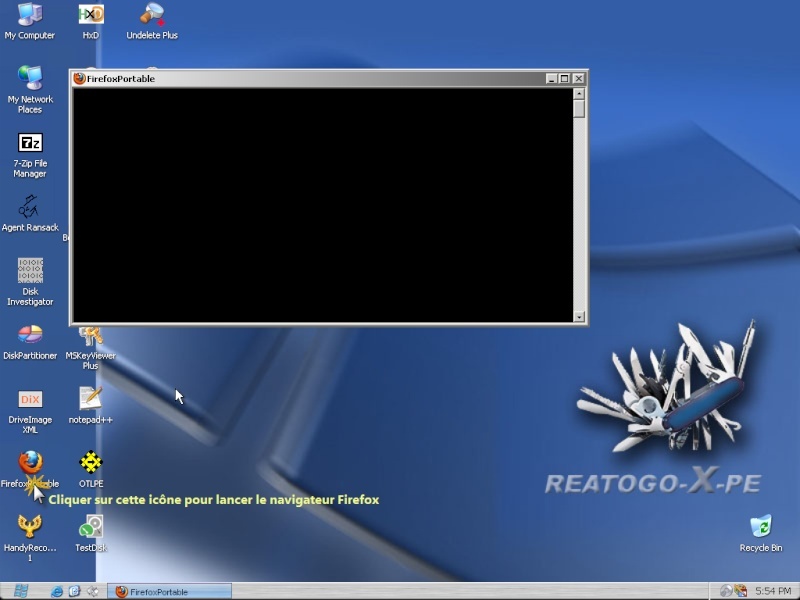This screenshot has height=600, width=800.
Task: Click the scrollbar down arrow in FirefoxPortable
Action: pos(579,317)
